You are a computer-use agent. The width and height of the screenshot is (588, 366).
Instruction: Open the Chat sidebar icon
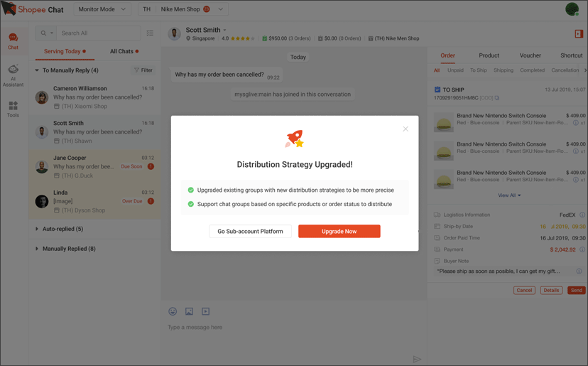[13, 41]
